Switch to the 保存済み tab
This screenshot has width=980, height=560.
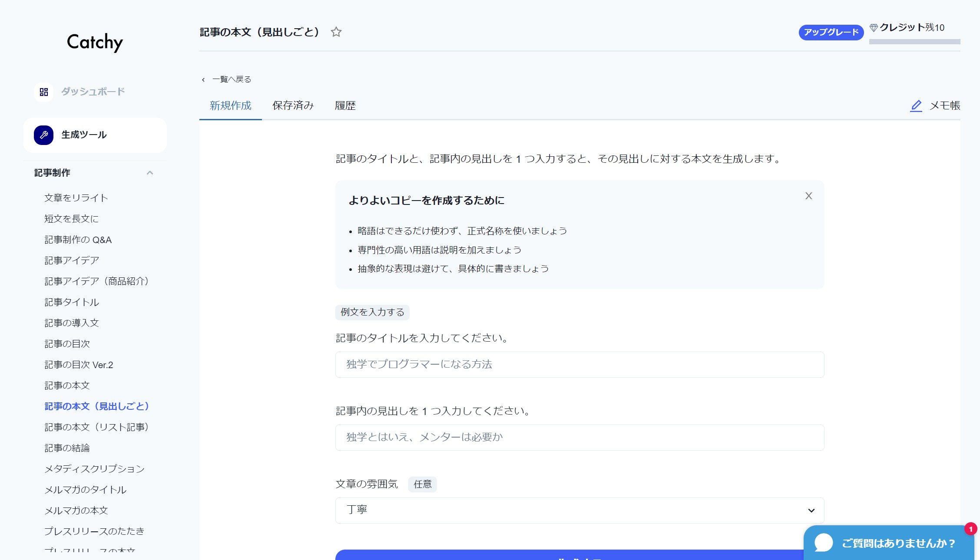[293, 105]
